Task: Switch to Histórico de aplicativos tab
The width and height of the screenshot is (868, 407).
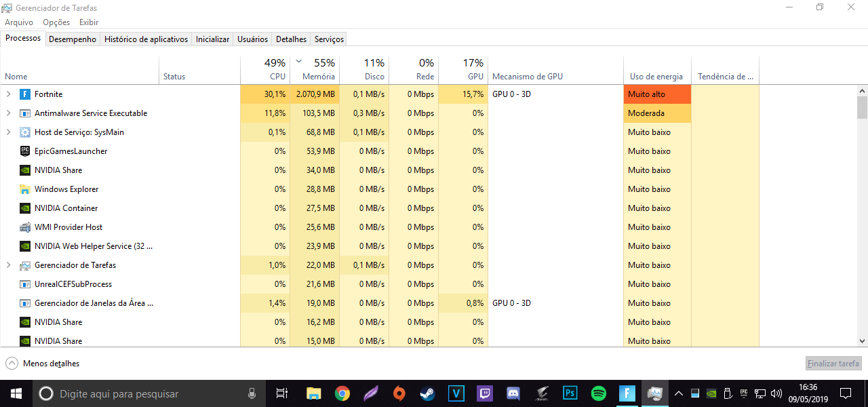Action: [146, 39]
